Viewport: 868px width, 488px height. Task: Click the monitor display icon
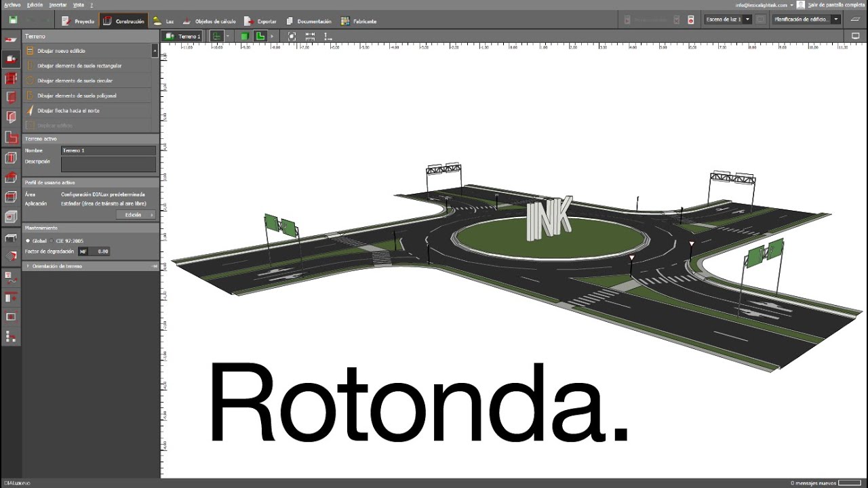855,36
